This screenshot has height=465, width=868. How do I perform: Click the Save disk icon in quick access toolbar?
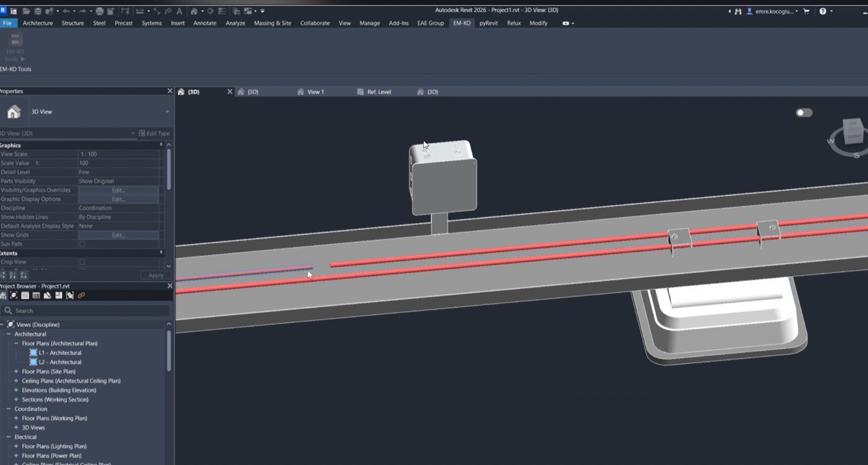click(38, 11)
